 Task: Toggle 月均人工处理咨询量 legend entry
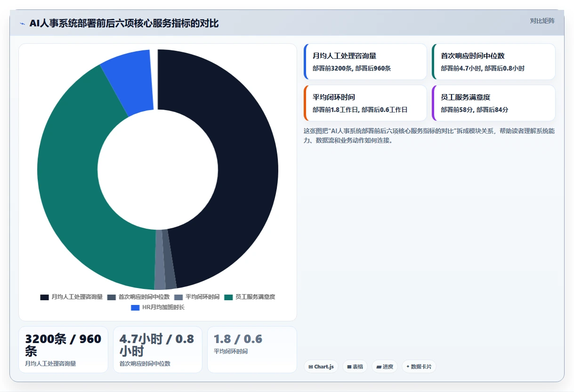[72, 297]
